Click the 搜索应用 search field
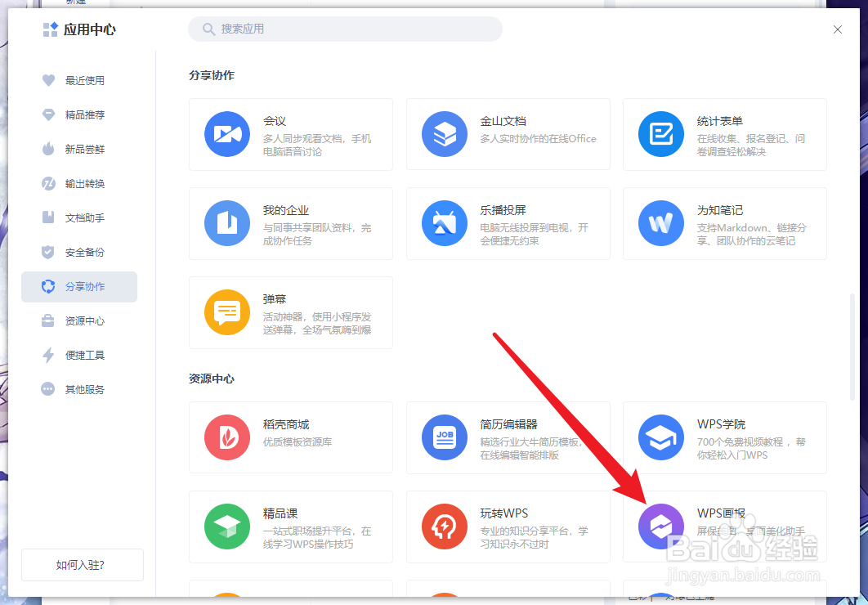Screen dimensions: 868x605 [x=345, y=29]
